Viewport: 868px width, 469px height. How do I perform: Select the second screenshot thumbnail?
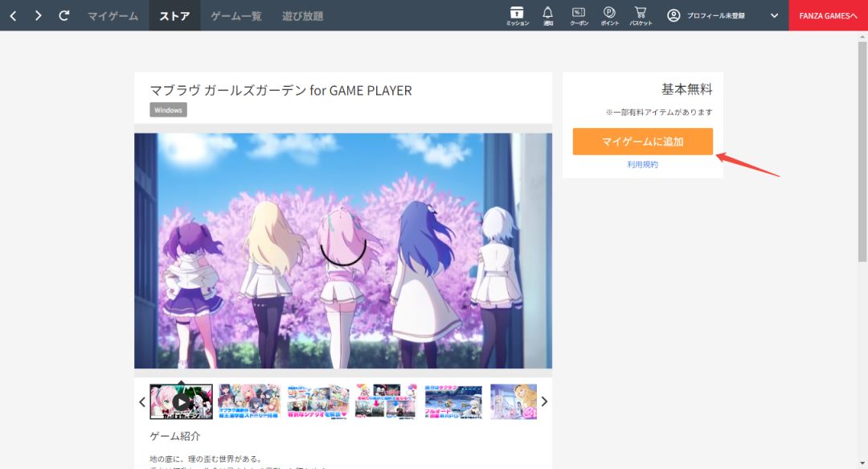(249, 401)
